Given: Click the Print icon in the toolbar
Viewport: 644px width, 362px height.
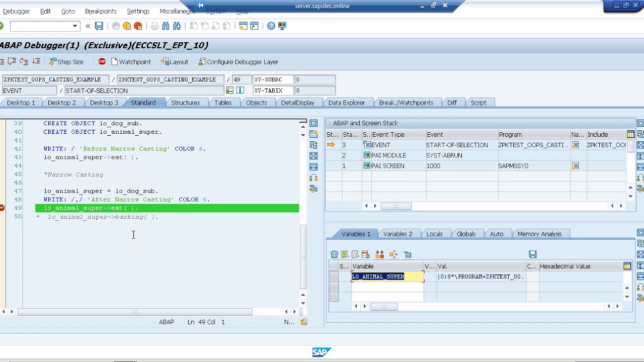Looking at the screenshot, I should pyautogui.click(x=154, y=26).
